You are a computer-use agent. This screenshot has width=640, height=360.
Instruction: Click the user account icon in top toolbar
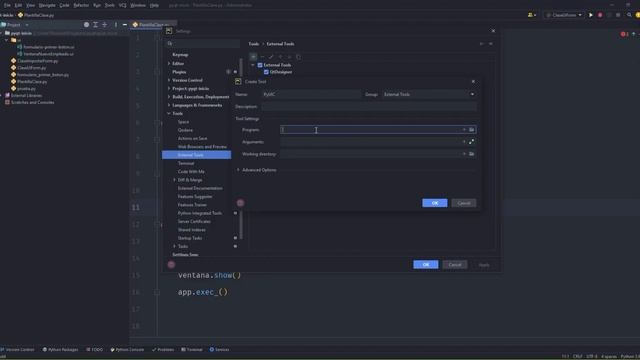coord(531,15)
